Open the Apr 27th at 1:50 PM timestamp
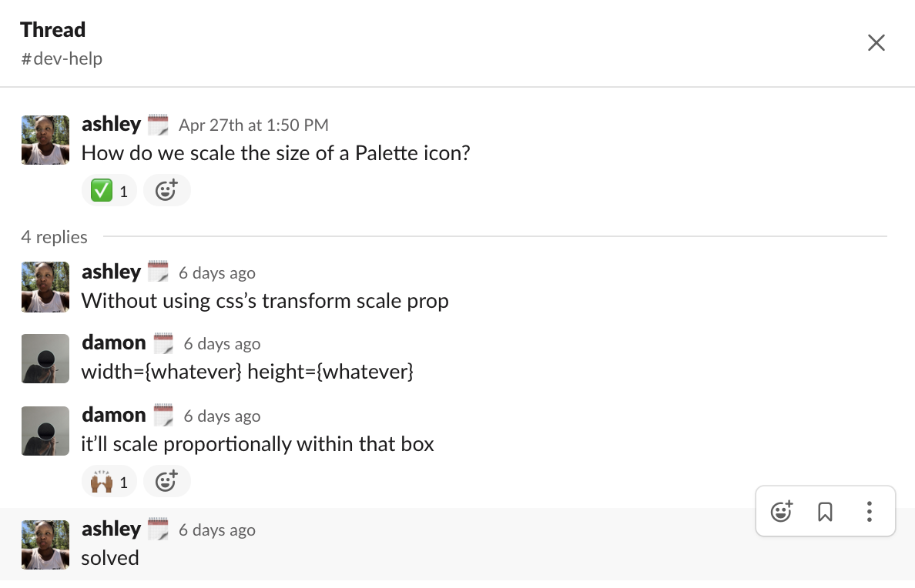The image size is (915, 588). pos(253,125)
